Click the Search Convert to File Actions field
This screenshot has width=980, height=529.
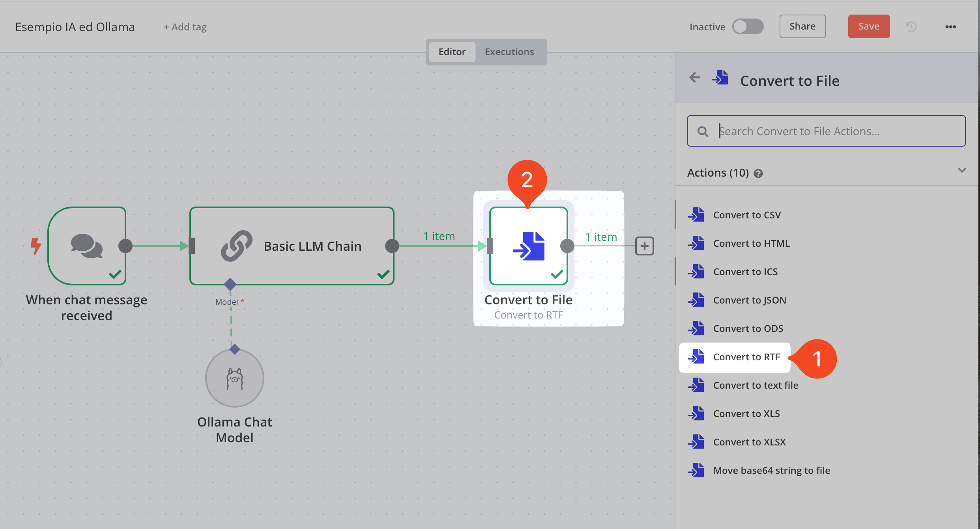click(826, 131)
